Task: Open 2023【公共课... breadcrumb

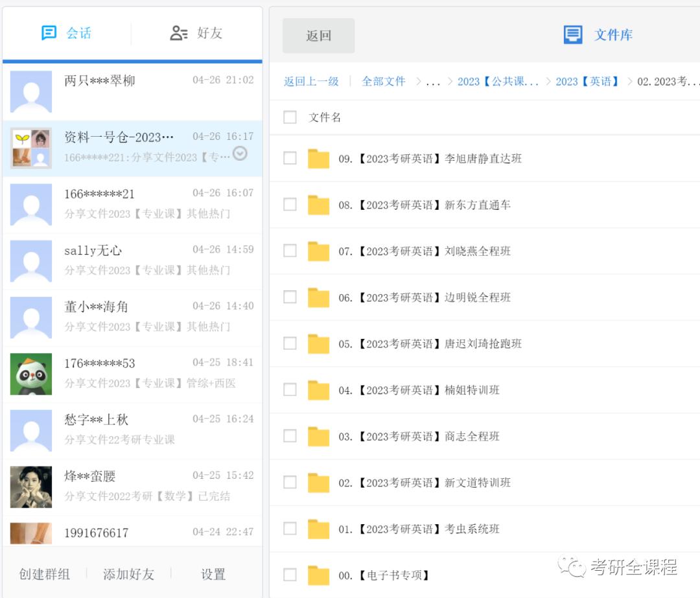Action: click(x=498, y=81)
